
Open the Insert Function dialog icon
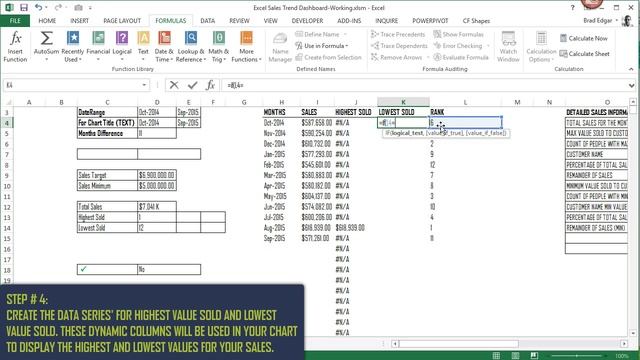[15, 47]
